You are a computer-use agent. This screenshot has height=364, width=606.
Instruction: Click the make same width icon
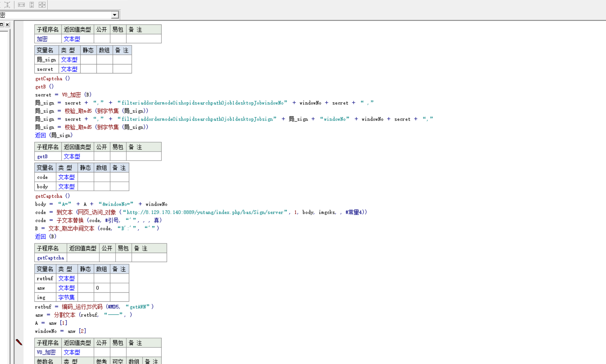(22, 5)
